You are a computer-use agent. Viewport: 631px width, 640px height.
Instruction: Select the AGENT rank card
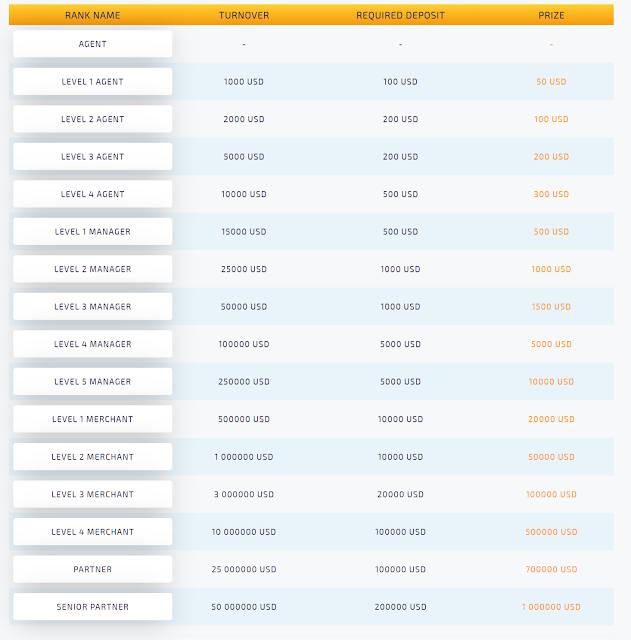click(93, 44)
